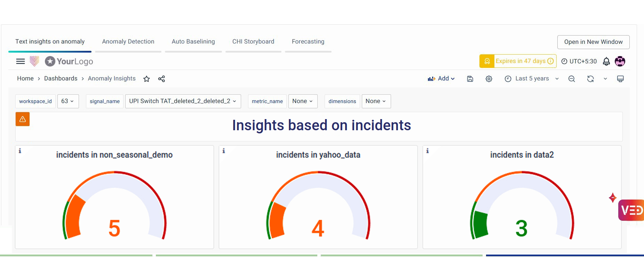Image resolution: width=644 pixels, height=257 pixels.
Task: Switch to the Anomaly Detection tab
Action: (x=128, y=42)
